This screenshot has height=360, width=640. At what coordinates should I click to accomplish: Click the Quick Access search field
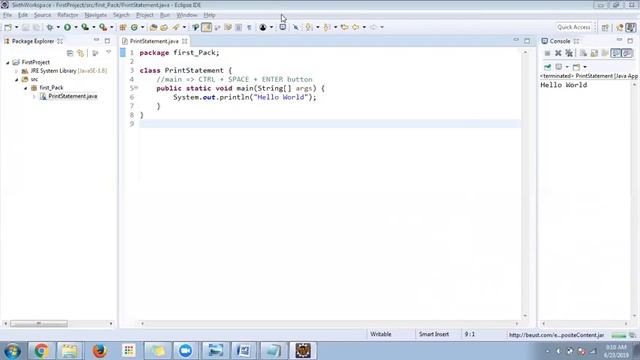click(x=573, y=27)
